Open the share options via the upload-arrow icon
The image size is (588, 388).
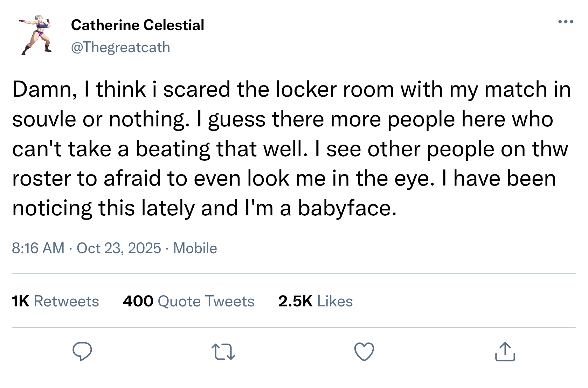pos(505,352)
